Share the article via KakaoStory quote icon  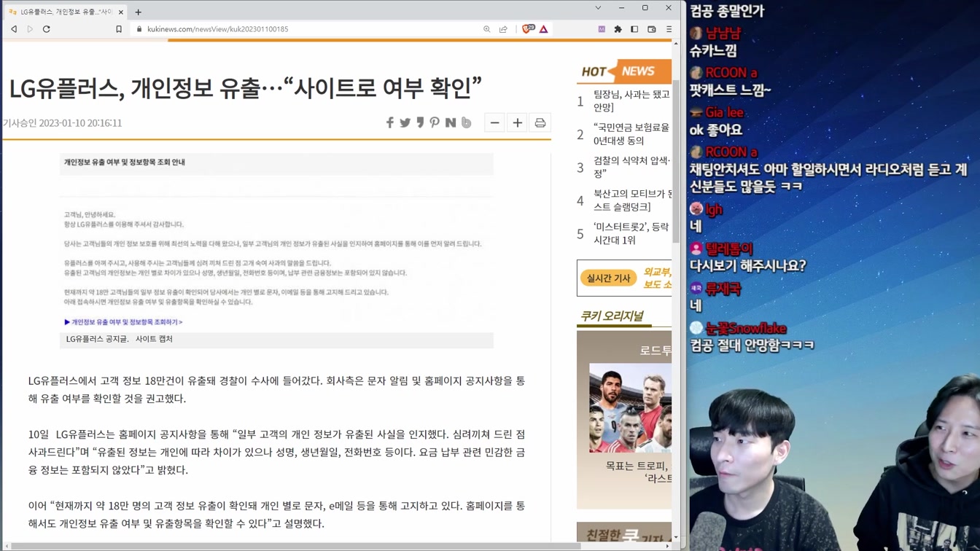[x=420, y=122]
